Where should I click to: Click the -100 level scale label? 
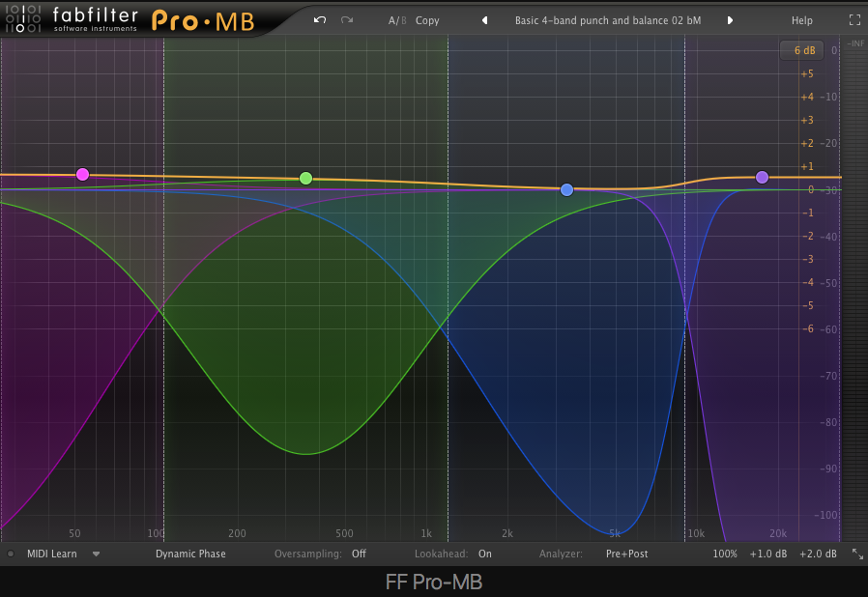(x=825, y=515)
